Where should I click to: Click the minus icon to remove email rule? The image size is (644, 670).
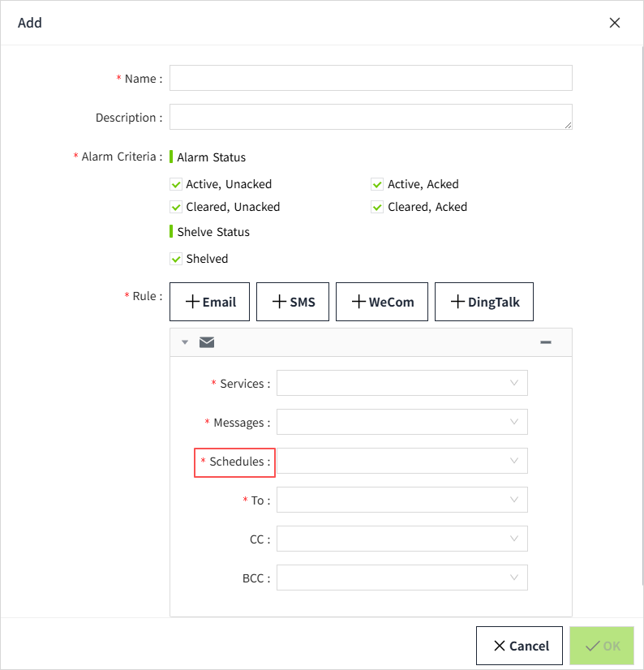[x=546, y=342]
